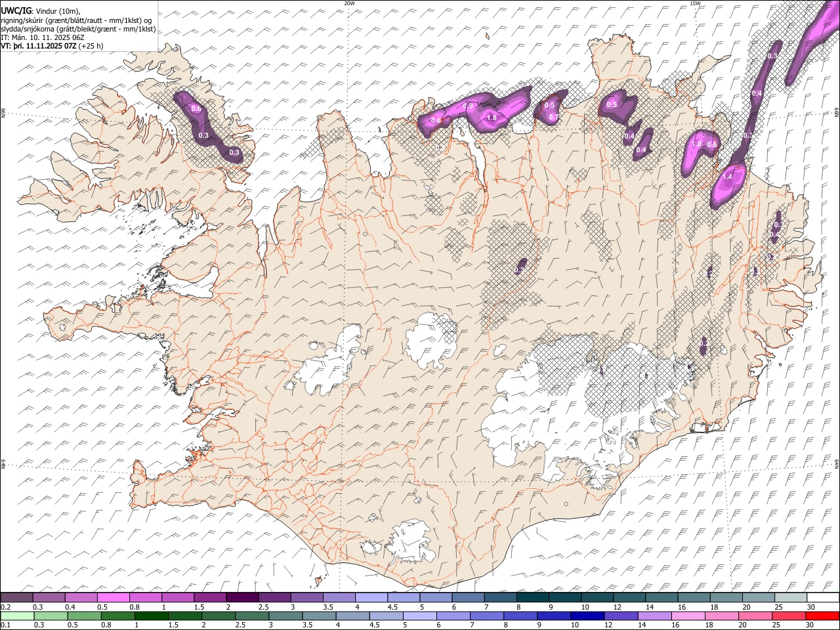The width and height of the screenshot is (840, 630).
Task: Click the 15W longitude label
Action: click(x=695, y=3)
